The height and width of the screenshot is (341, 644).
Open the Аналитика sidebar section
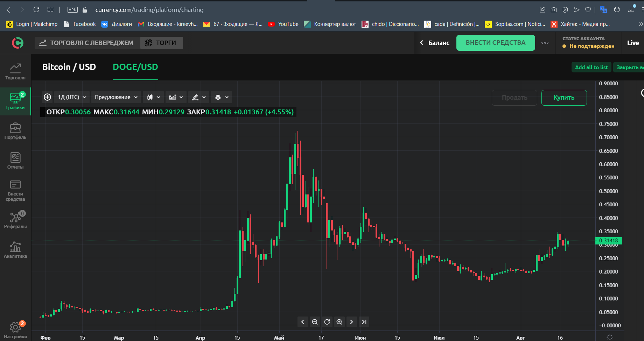pos(15,250)
